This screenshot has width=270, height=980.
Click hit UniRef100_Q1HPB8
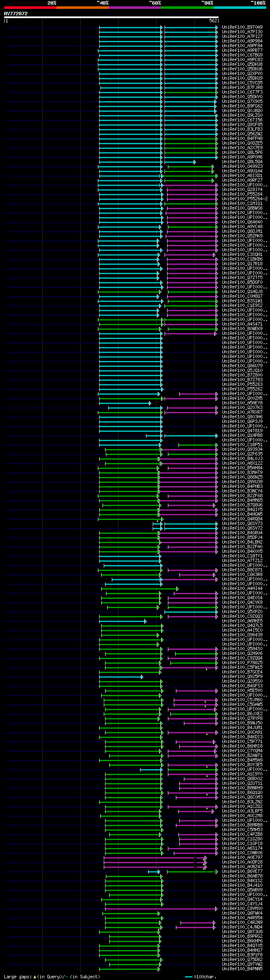click(242, 435)
